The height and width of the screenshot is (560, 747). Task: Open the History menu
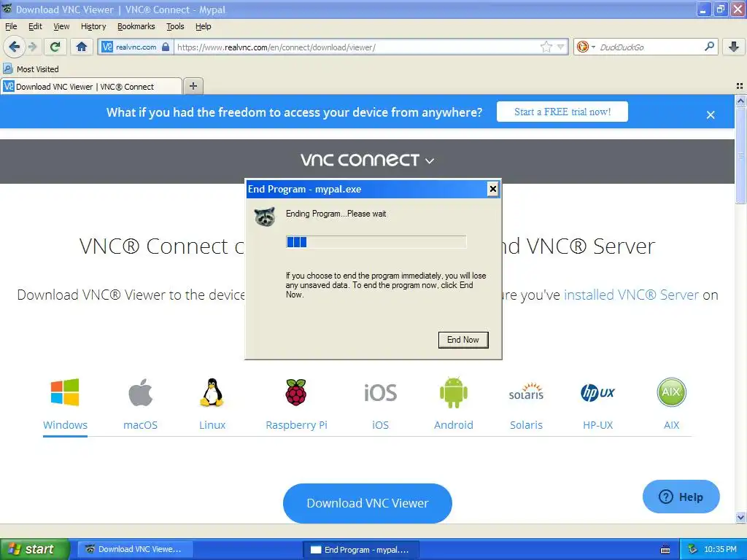pyautogui.click(x=93, y=26)
